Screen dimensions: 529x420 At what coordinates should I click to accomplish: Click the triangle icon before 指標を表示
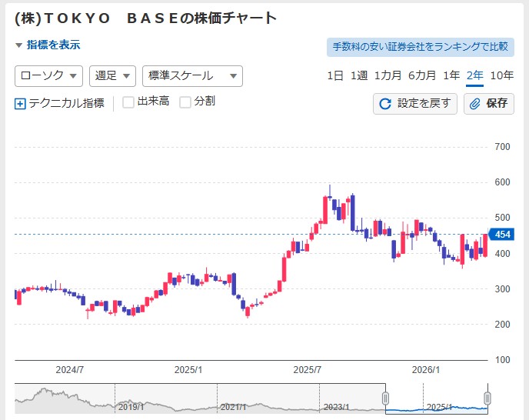point(19,45)
